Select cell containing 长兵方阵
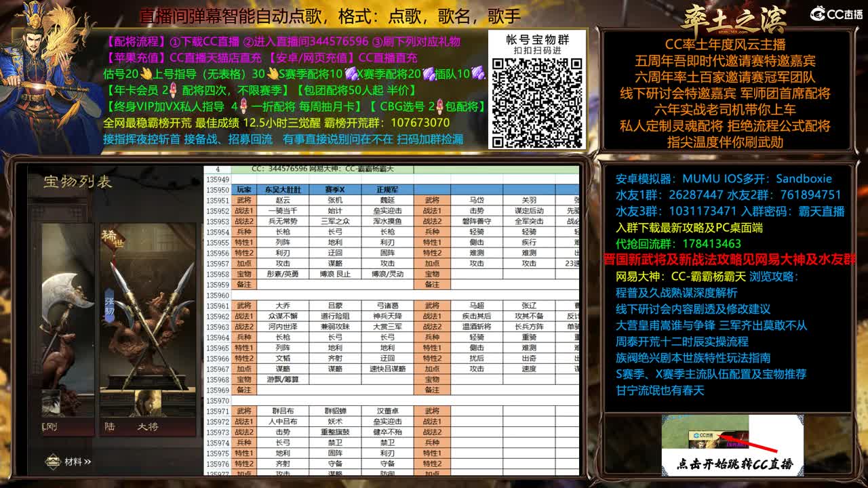The image size is (868, 488). click(529, 327)
